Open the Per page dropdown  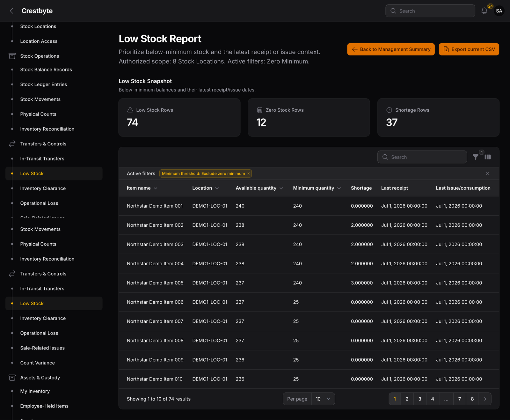coord(323,399)
